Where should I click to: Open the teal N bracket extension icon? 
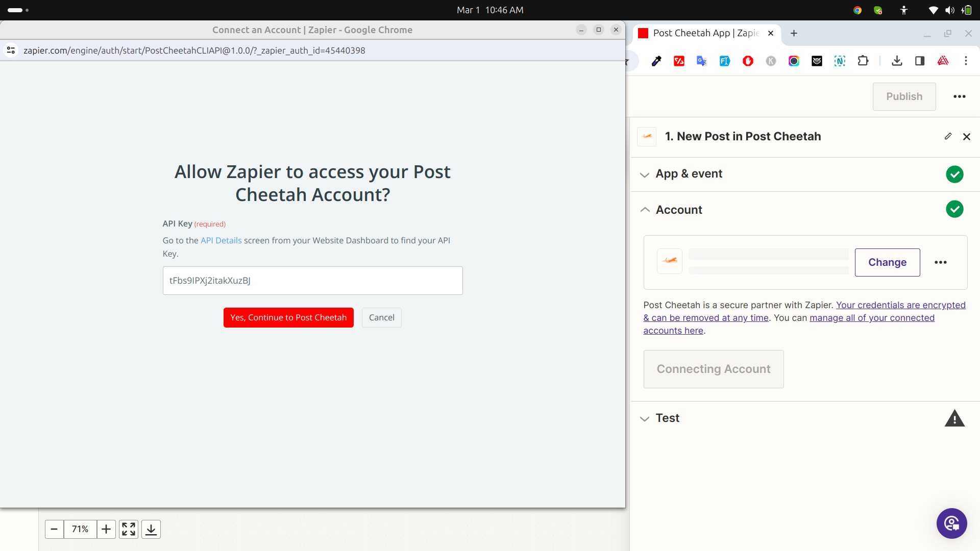[840, 61]
